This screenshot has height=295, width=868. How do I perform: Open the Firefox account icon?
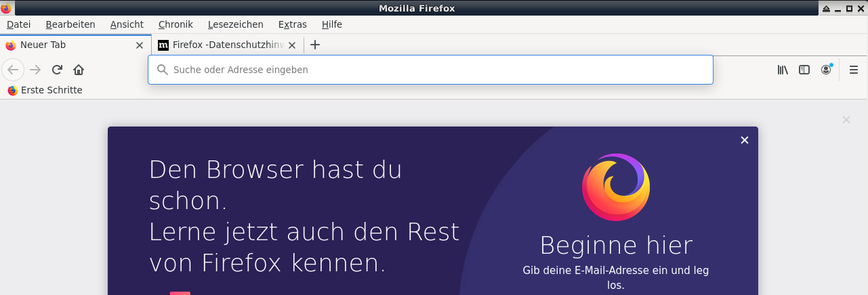tap(826, 70)
